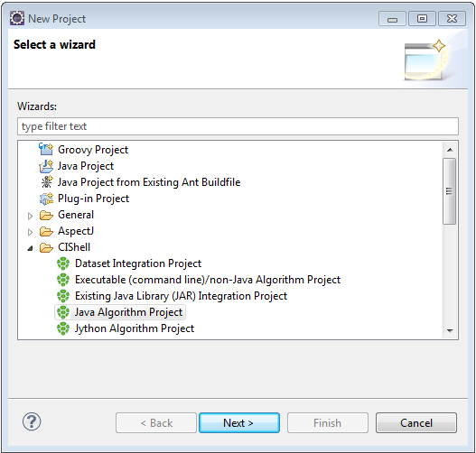
Task: Collapse the CIShell folder
Action: tap(30, 248)
